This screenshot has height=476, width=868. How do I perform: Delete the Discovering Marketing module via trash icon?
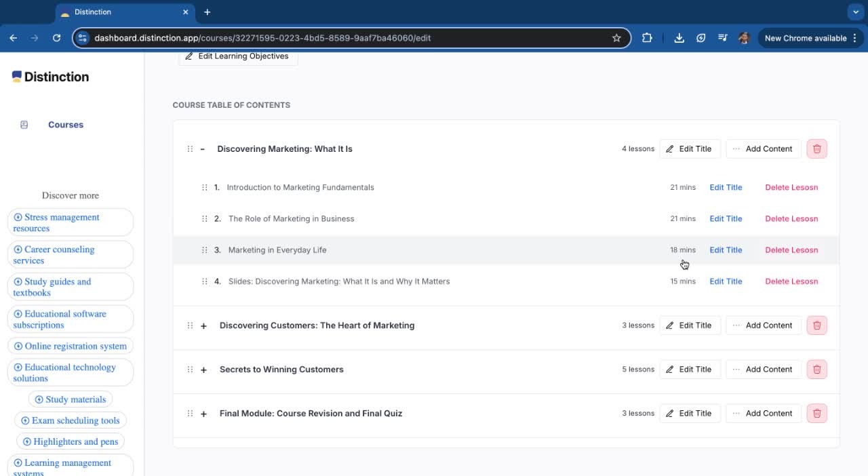816,149
